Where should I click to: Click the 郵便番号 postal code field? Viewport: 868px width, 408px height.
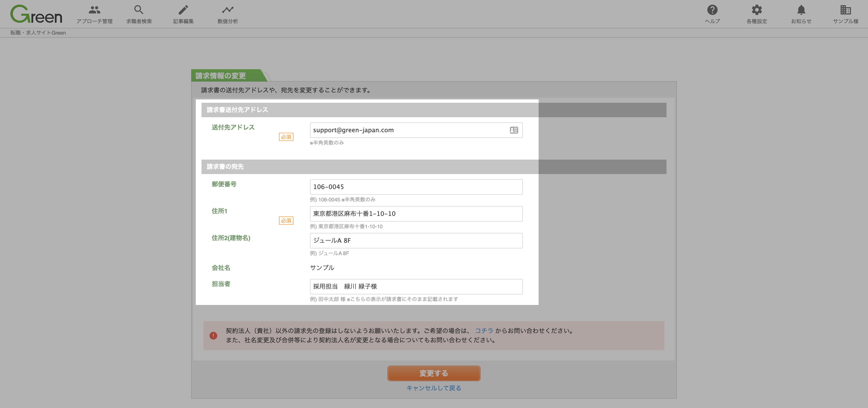[416, 187]
